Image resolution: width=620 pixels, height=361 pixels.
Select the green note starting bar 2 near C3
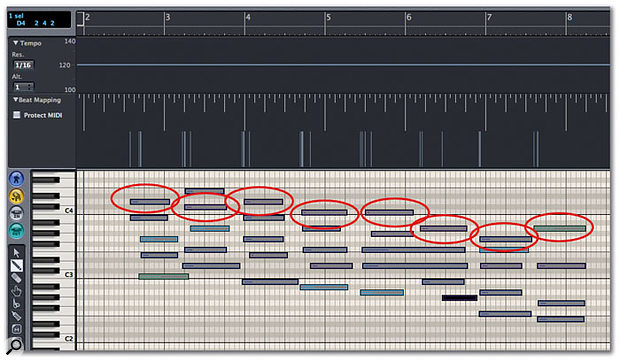(164, 276)
